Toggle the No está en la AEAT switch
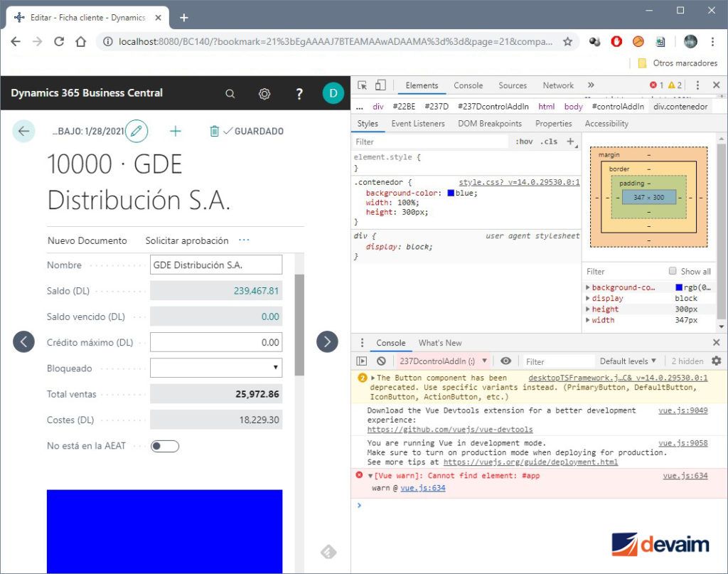This screenshot has height=574, width=728. coord(165,446)
